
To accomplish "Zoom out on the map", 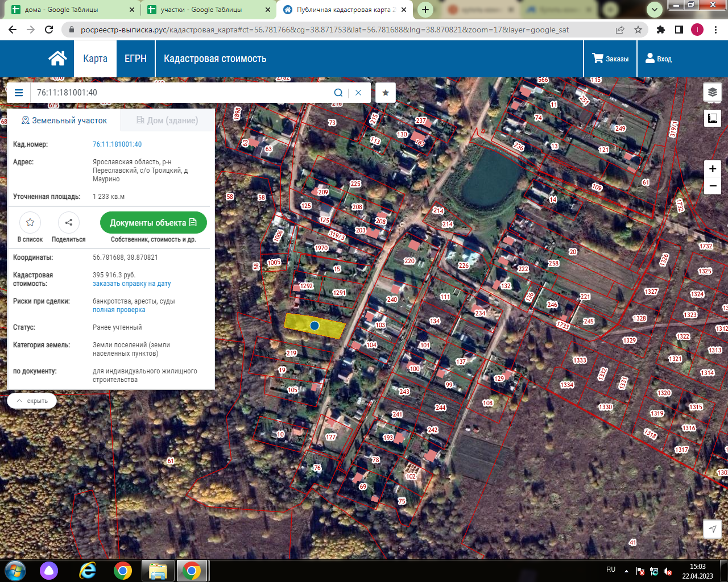I will coord(713,186).
